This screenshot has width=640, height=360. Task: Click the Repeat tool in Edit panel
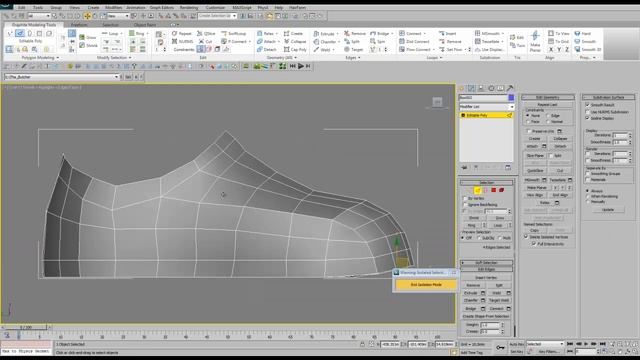[x=182, y=33]
